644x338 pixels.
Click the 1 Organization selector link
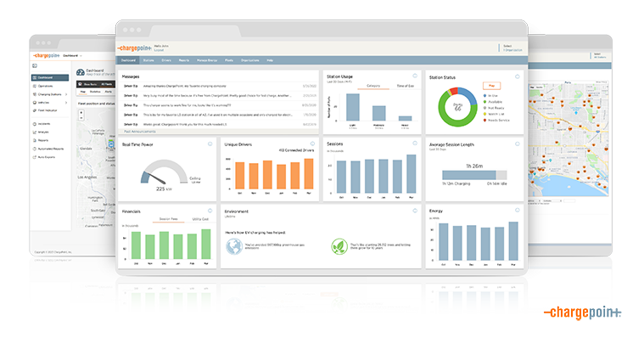click(x=513, y=50)
